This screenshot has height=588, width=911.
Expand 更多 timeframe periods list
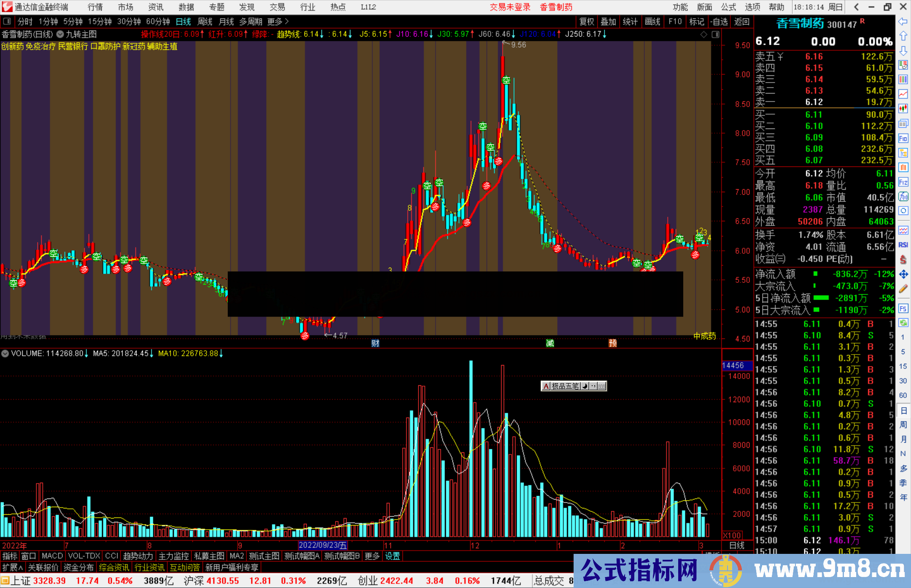[x=278, y=21]
